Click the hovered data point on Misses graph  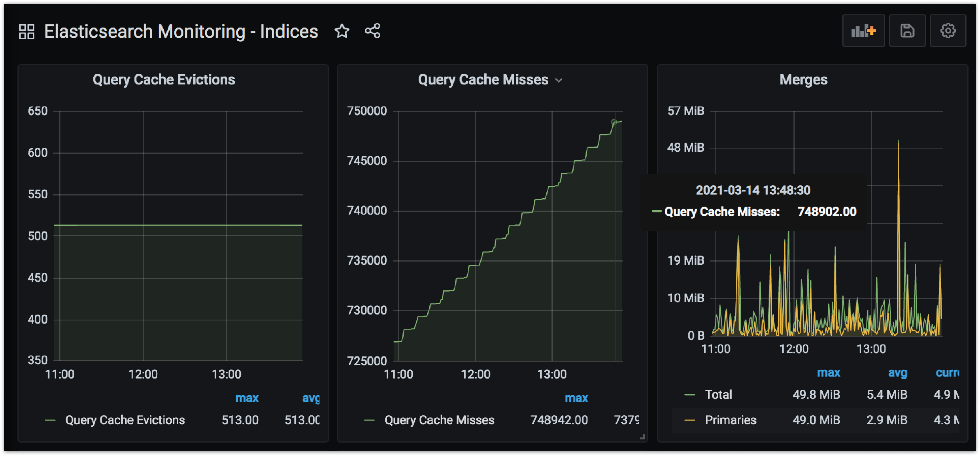[x=614, y=122]
